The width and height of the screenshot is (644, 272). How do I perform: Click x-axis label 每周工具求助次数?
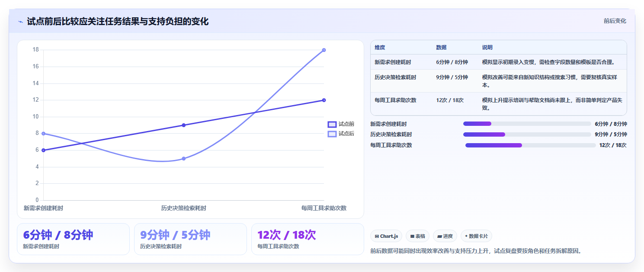click(324, 208)
